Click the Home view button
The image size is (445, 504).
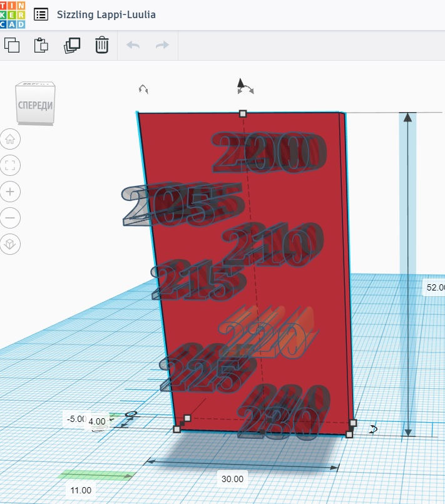[x=11, y=139]
